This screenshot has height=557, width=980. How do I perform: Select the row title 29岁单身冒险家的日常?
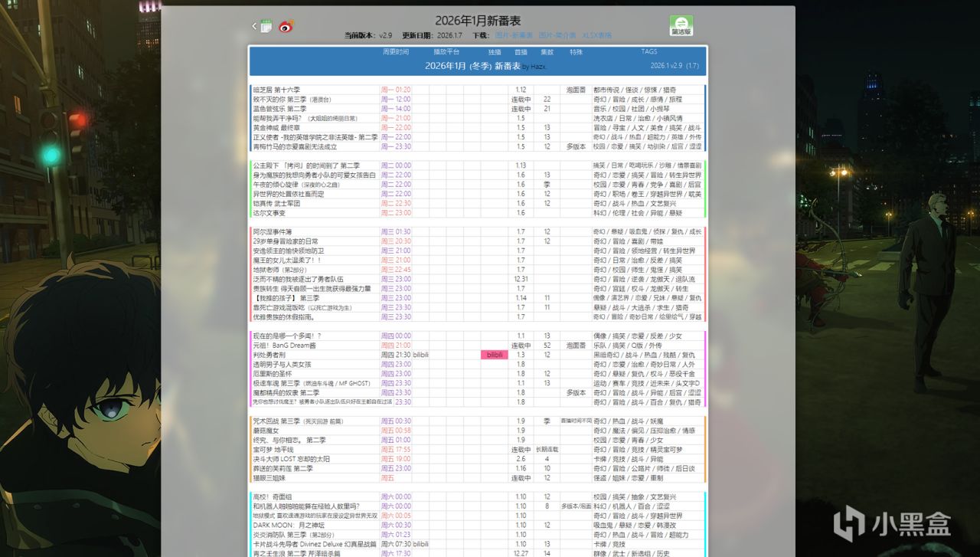[285, 241]
